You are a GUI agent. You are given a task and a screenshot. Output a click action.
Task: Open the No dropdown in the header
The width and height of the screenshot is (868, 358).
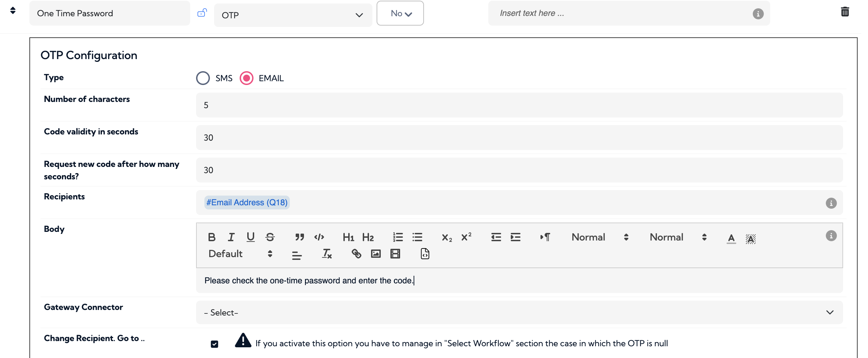(x=400, y=13)
